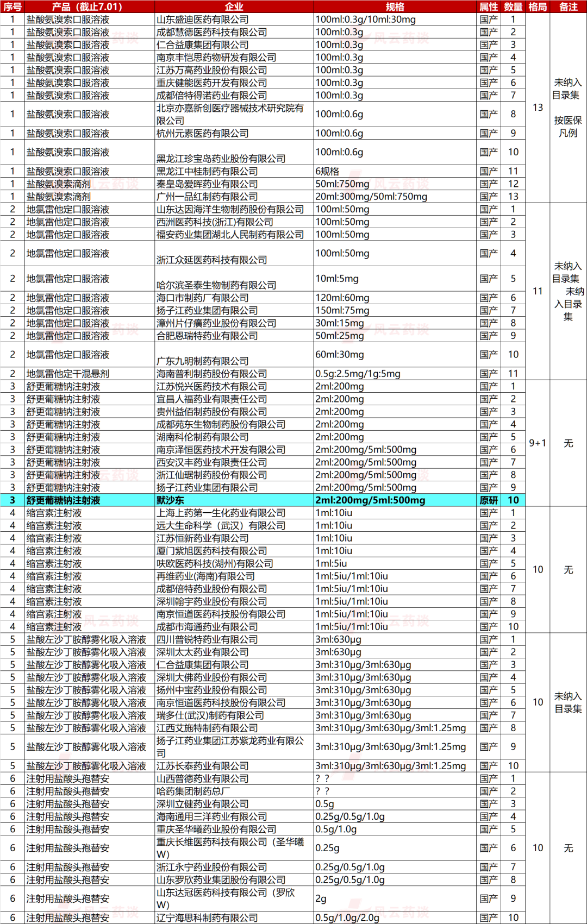Viewport: 587px width, 924px height.
Task: Click the cell 山西普德药业有限公司
Action: point(234,778)
